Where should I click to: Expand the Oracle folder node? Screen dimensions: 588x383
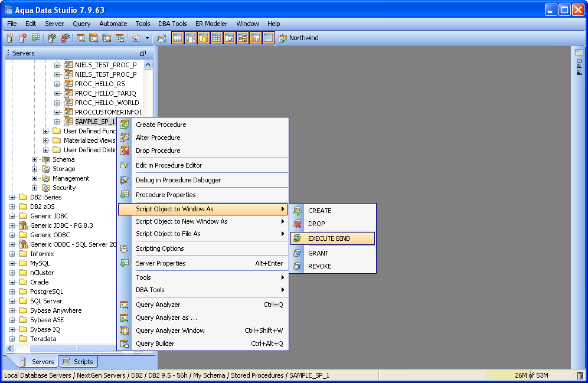(x=12, y=282)
